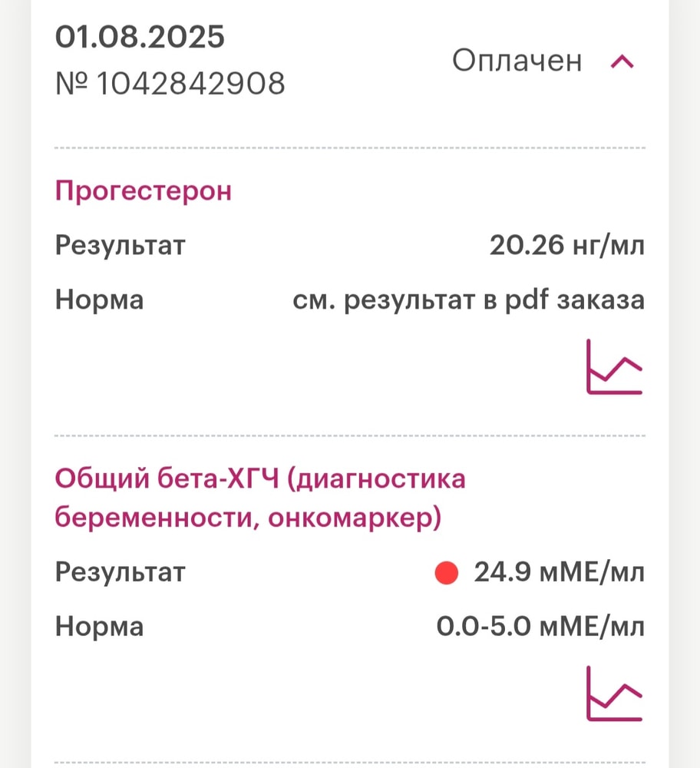Click the Результат label under Общий бета-ХГЧ
The image size is (700, 768).
(x=120, y=573)
